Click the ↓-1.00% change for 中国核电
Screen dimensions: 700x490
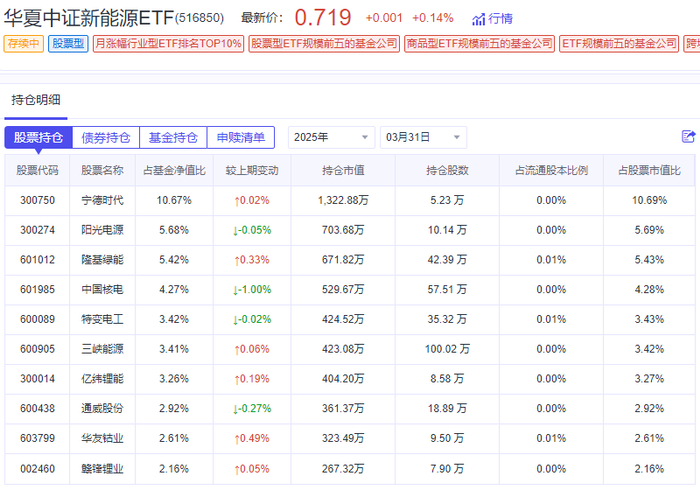tap(252, 290)
